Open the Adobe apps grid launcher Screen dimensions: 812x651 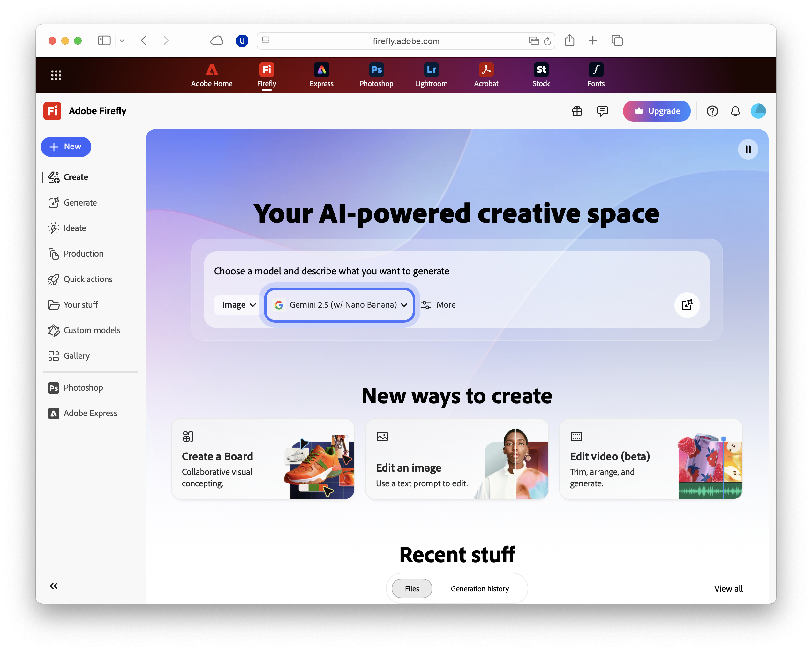[x=56, y=75]
